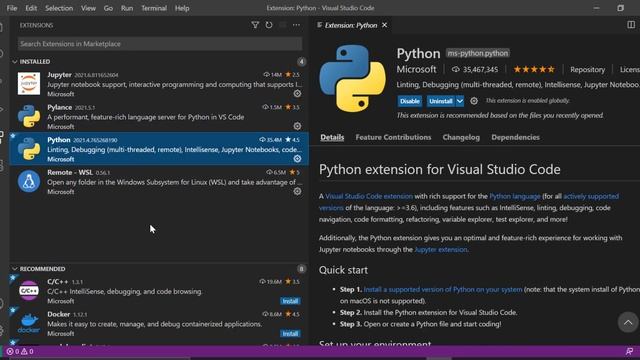Select the Remote - WSL extension row
Image resolution: width=640 pixels, height=360 pixels.
(159, 181)
